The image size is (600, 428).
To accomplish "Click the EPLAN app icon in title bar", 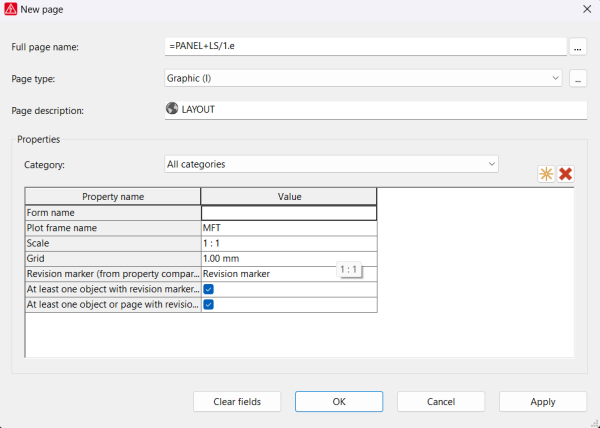I will pyautogui.click(x=10, y=9).
